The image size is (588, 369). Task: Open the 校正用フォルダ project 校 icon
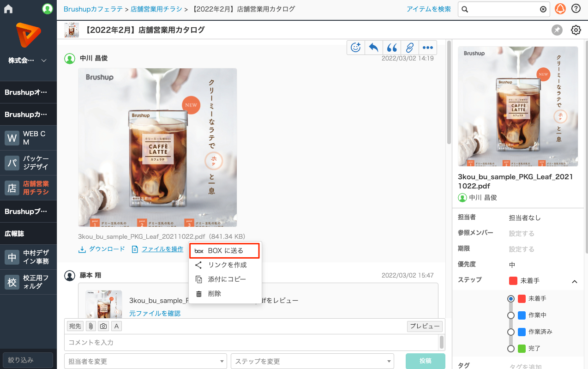(12, 282)
